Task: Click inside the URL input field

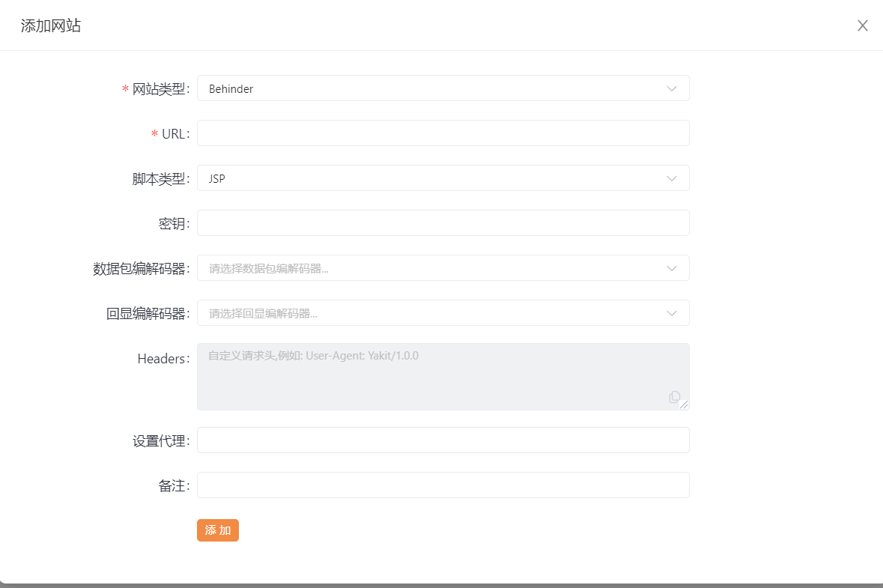Action: tap(442, 133)
